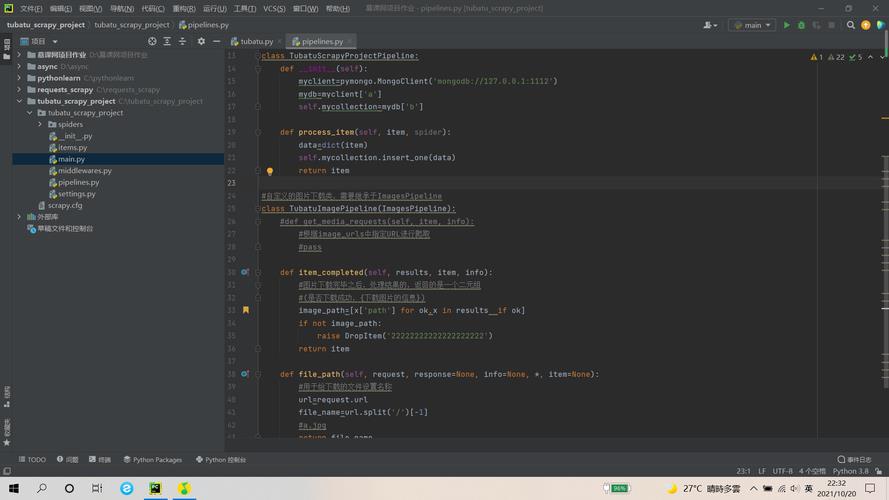Expand the requests_scrapy project node
The width and height of the screenshot is (889, 500).
coord(19,90)
